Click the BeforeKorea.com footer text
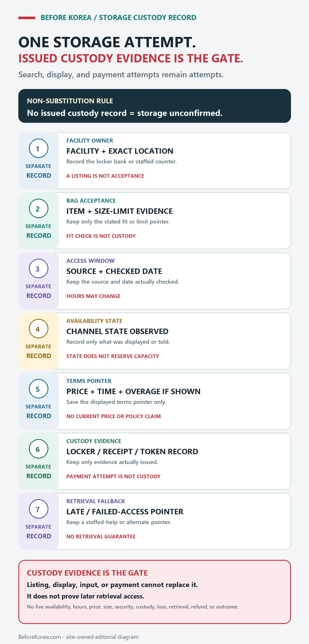 78,637
